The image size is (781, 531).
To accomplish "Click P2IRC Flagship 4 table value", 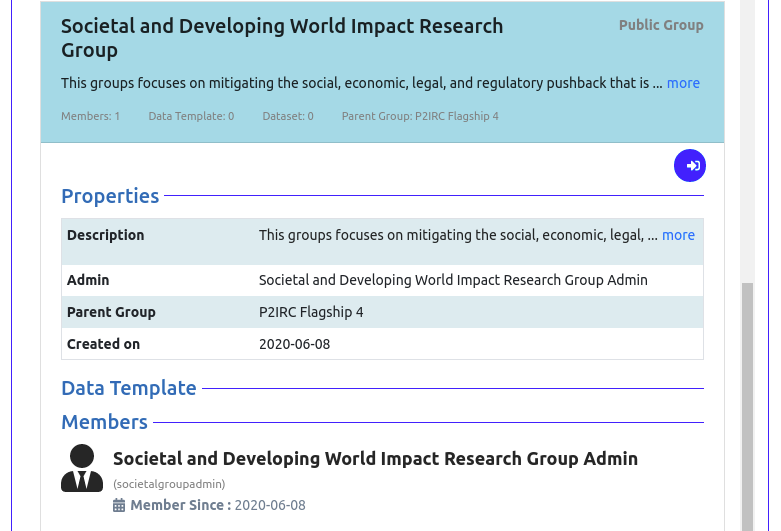I will point(311,312).
